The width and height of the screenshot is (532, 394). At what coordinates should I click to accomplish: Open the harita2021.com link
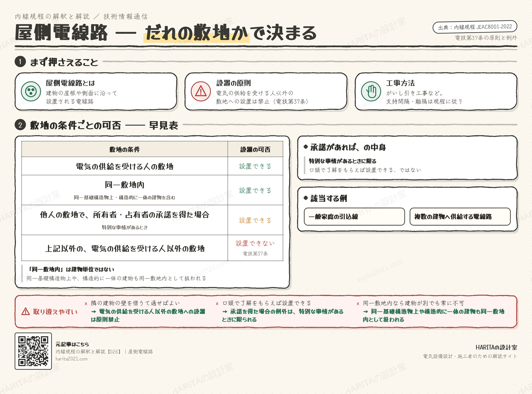72,359
